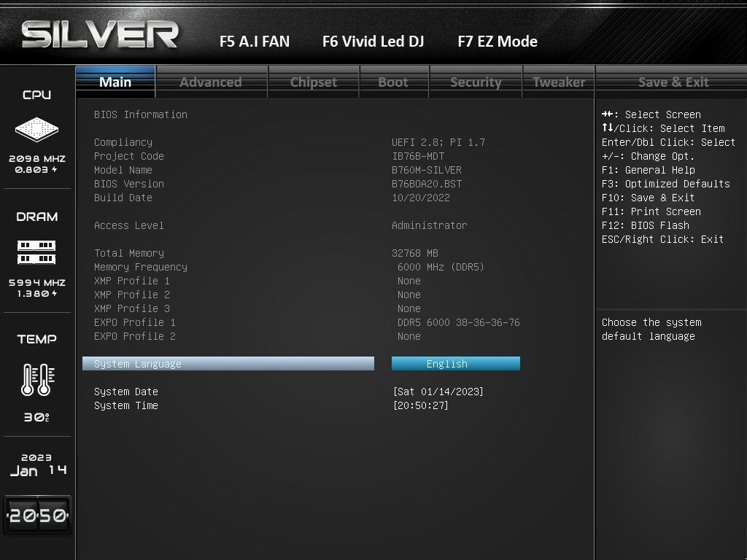Click the CPU 2098 MHZ frequency readout
This screenshot has height=560, width=747.
tap(36, 158)
